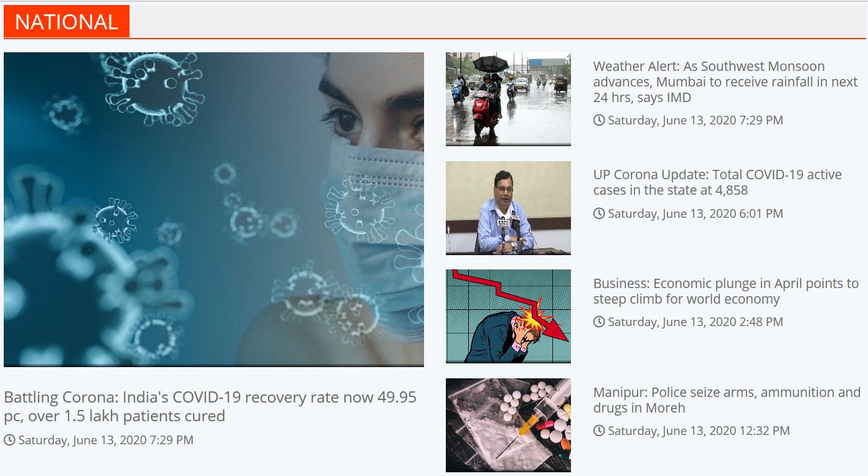Click the red falling arrow economy cartoon thumbnail
Image resolution: width=868 pixels, height=476 pixels.
[x=508, y=316]
